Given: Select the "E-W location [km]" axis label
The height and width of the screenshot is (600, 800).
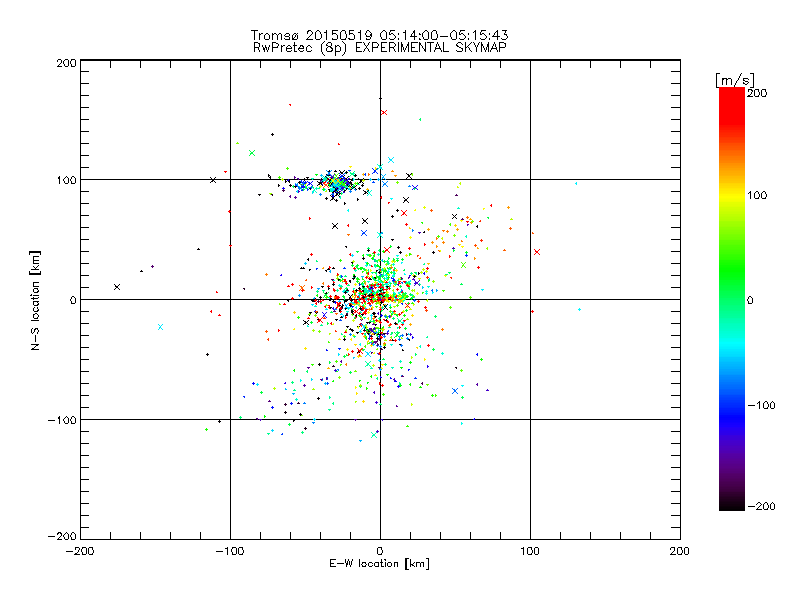Looking at the screenshot, I should (x=379, y=564).
